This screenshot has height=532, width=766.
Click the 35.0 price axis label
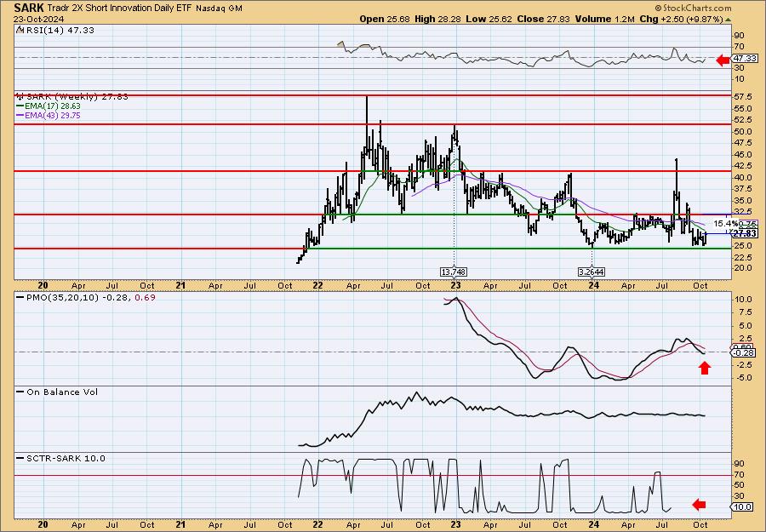pos(742,200)
